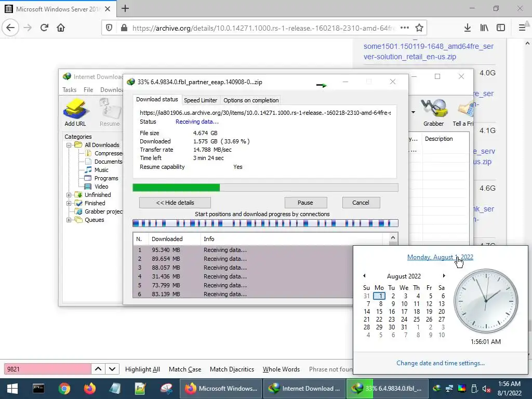Toggle Whole Words in find bar

click(x=281, y=369)
